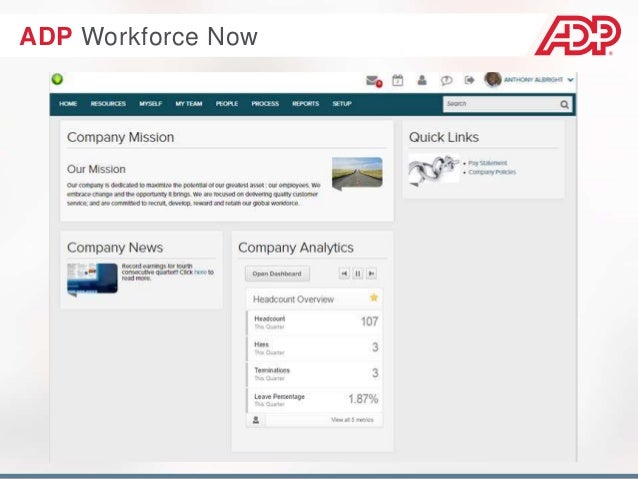Click the Our Mission subheading
638x479 pixels.
point(96,169)
